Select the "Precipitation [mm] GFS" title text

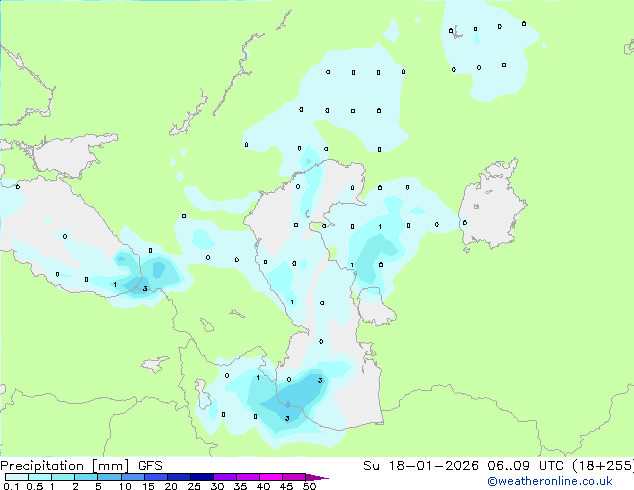point(81,466)
